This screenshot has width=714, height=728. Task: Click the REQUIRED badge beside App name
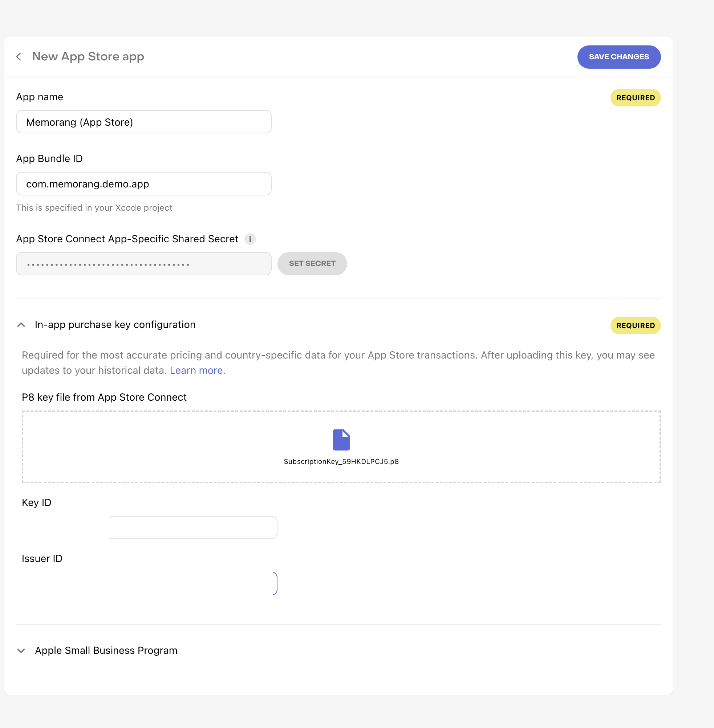tap(635, 98)
